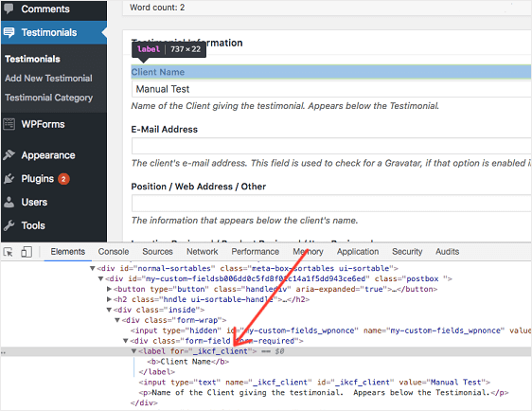Click the Client Name input field

pyautogui.click(x=331, y=89)
